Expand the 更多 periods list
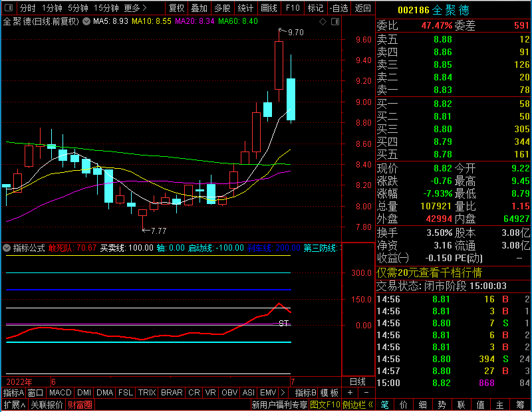This screenshot has width=532, height=412. [x=135, y=8]
